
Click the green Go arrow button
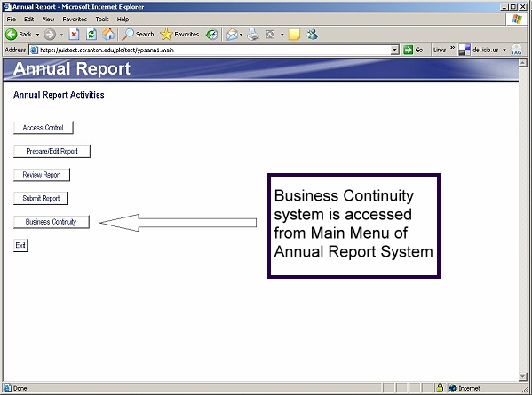point(408,50)
